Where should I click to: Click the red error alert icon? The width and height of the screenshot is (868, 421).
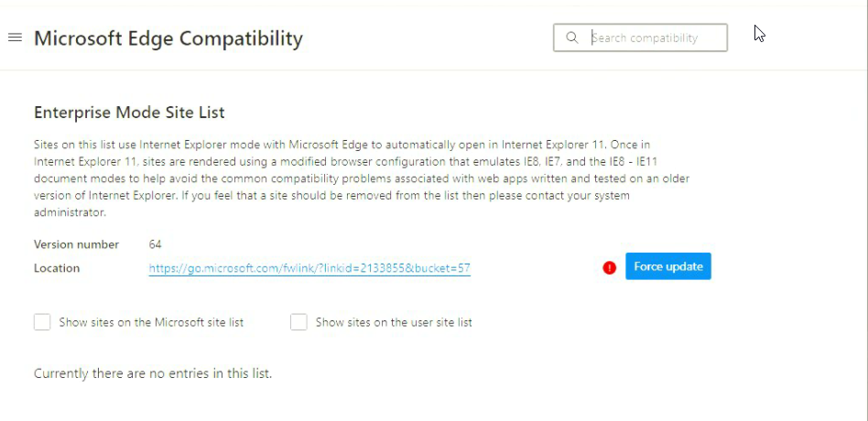(610, 267)
